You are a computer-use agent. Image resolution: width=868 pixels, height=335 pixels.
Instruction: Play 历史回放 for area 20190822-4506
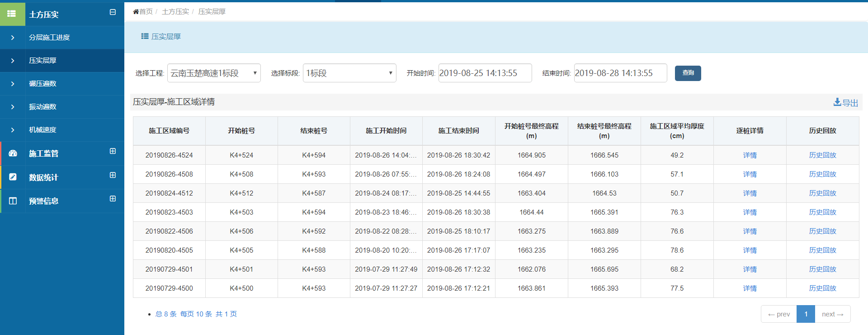coord(823,231)
